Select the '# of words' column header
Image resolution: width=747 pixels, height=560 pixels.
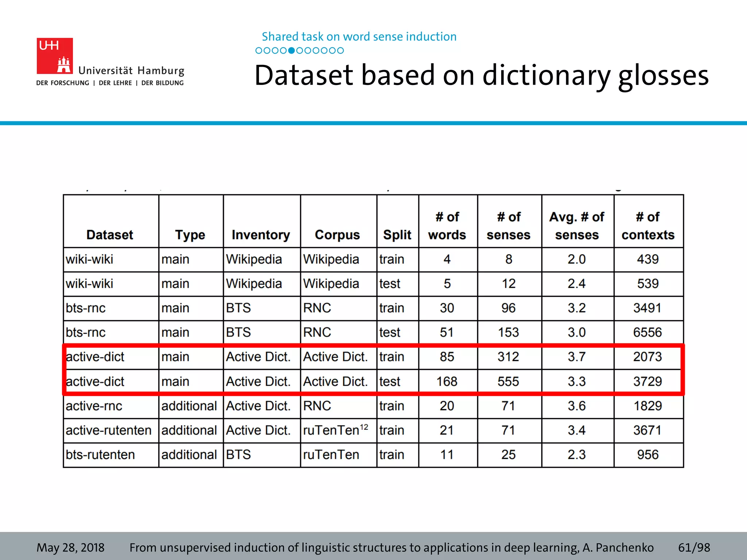pyautogui.click(x=447, y=226)
